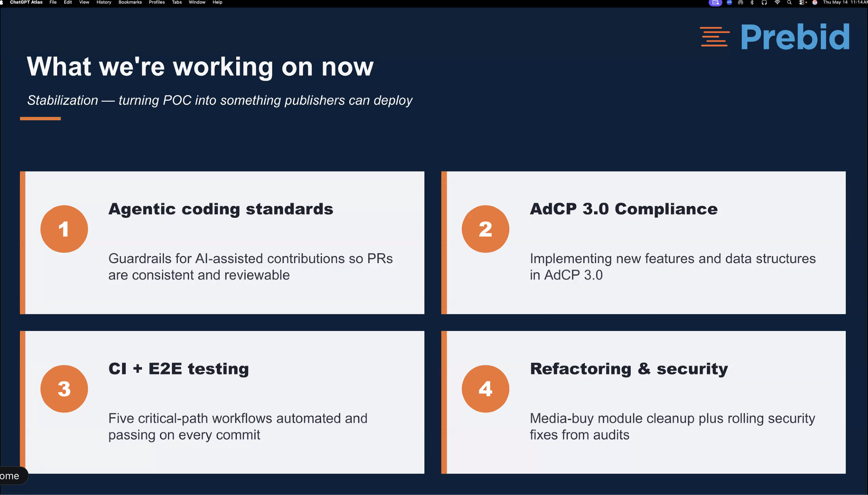This screenshot has width=868, height=495.
Task: Click the Prebid logo
Action: [x=775, y=37]
